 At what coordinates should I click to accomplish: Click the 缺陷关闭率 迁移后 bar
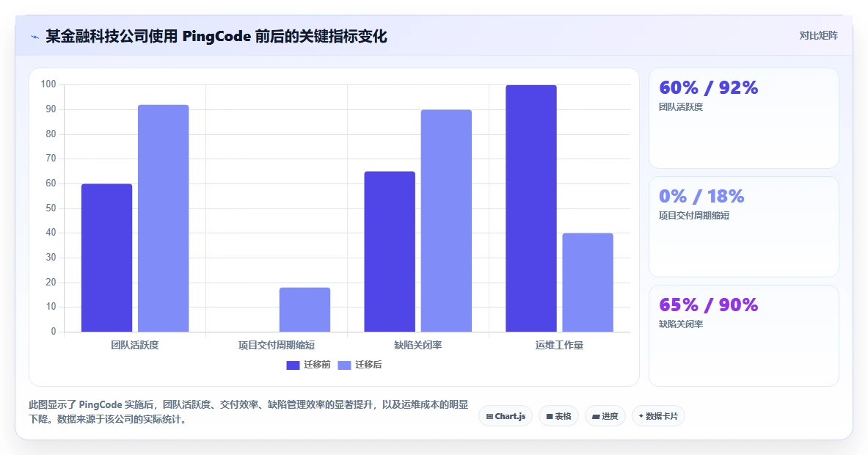[446, 221]
